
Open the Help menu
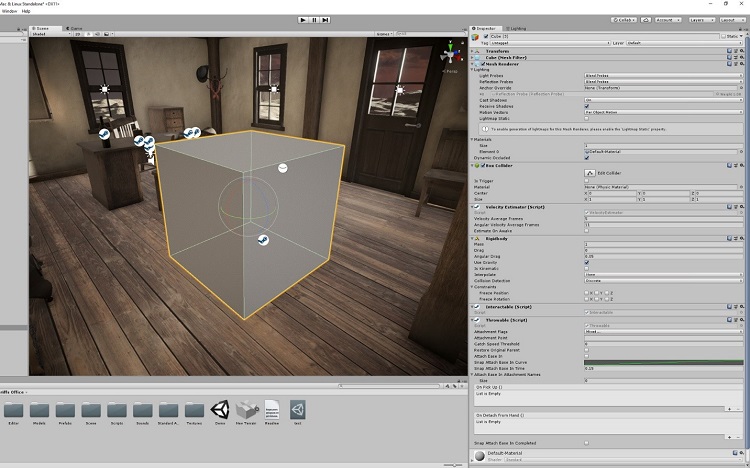pyautogui.click(x=26, y=11)
